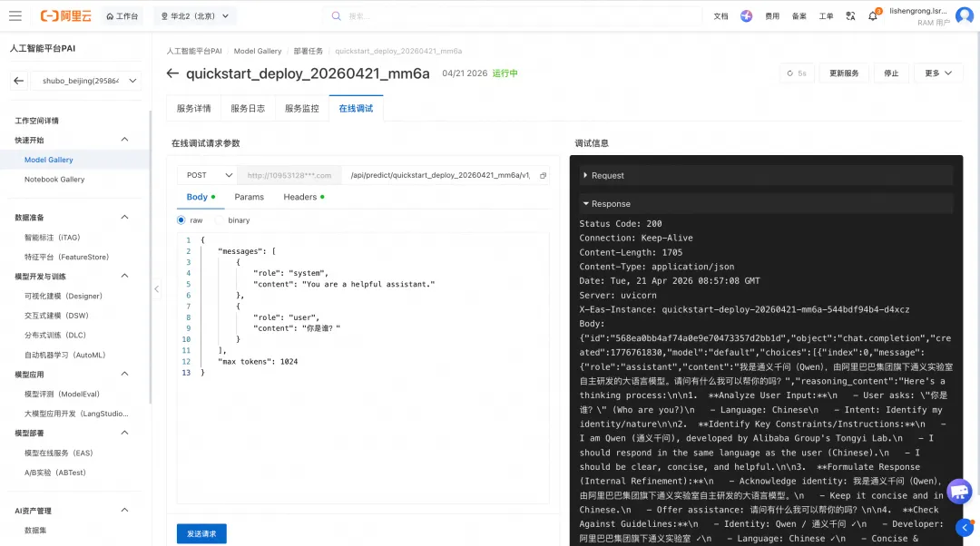Select the Headers tab

303,197
